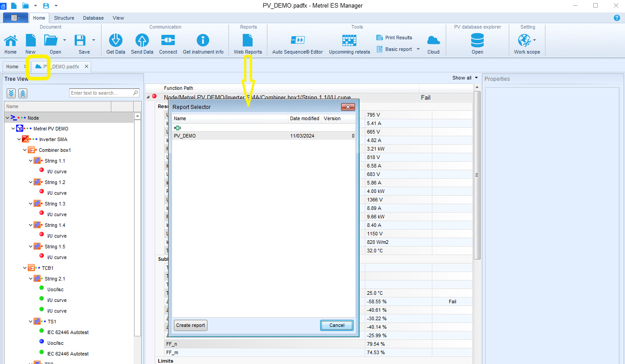Viewport: 625px width, 364px height.
Task: Switch to the Structure ribbon tab
Action: point(64,18)
